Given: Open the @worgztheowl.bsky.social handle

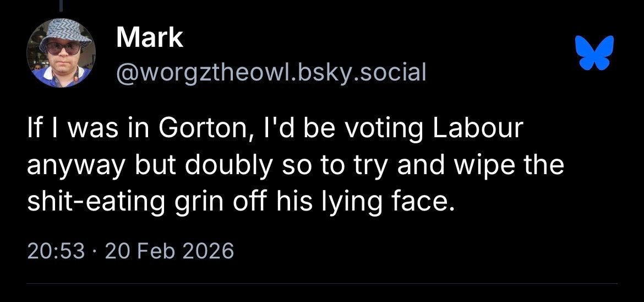Looking at the screenshot, I should pos(271,72).
